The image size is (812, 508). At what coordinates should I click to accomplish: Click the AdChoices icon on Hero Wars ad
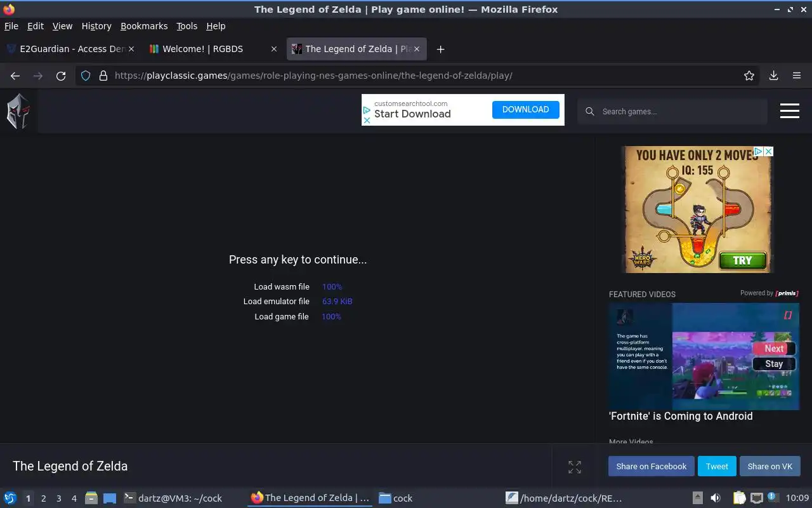758,152
